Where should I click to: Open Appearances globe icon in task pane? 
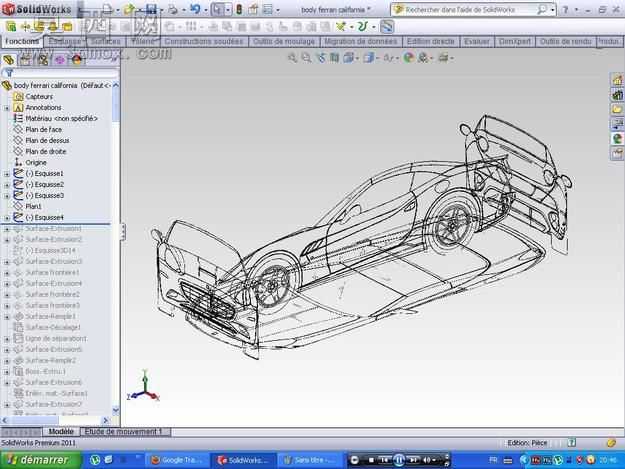(x=617, y=139)
